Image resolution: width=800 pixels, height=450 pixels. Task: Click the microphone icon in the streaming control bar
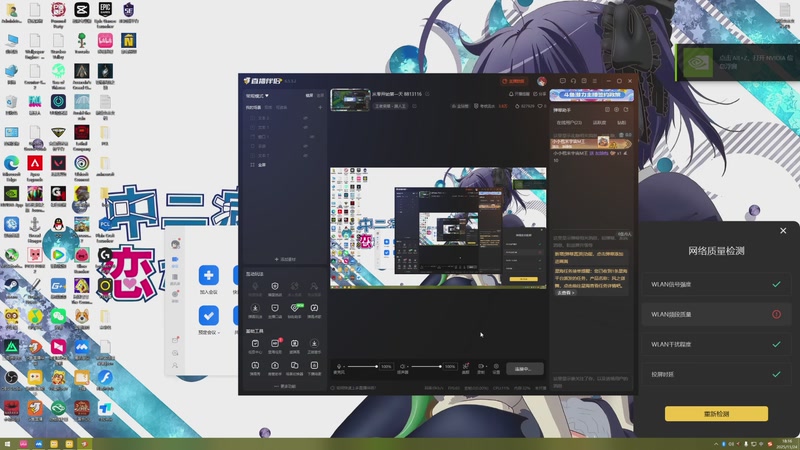tap(339, 366)
